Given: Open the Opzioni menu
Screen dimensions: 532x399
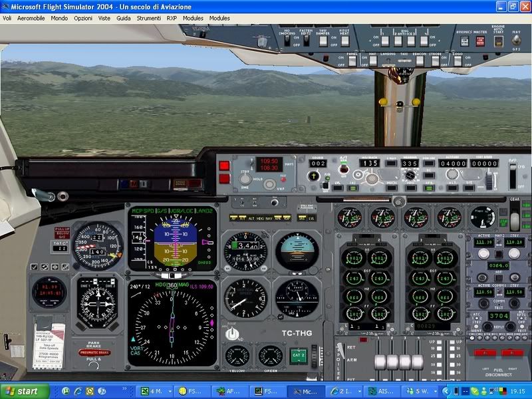Looking at the screenshot, I should tap(83, 19).
